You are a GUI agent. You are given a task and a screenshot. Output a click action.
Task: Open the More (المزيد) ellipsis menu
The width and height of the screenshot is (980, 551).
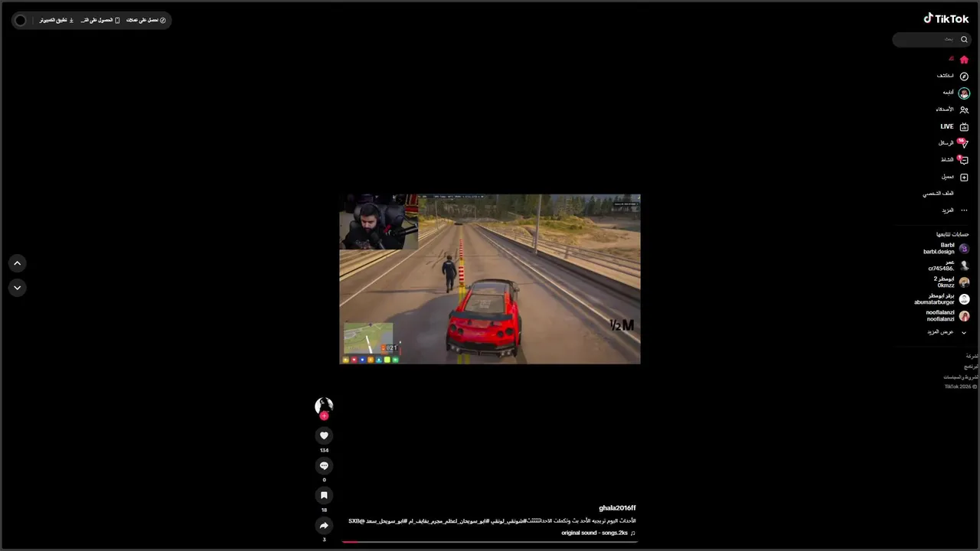coord(964,210)
